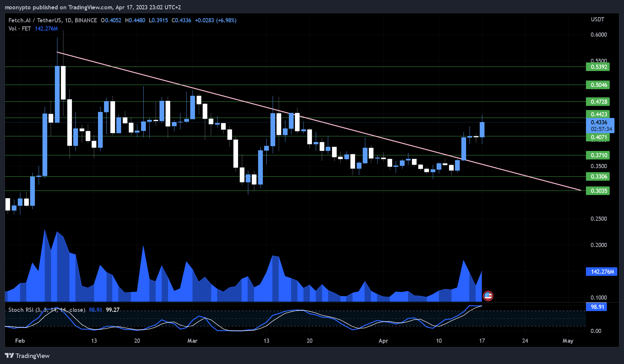Click the low value L0.3915 in the header
This screenshot has height=364, width=624.
coord(158,20)
